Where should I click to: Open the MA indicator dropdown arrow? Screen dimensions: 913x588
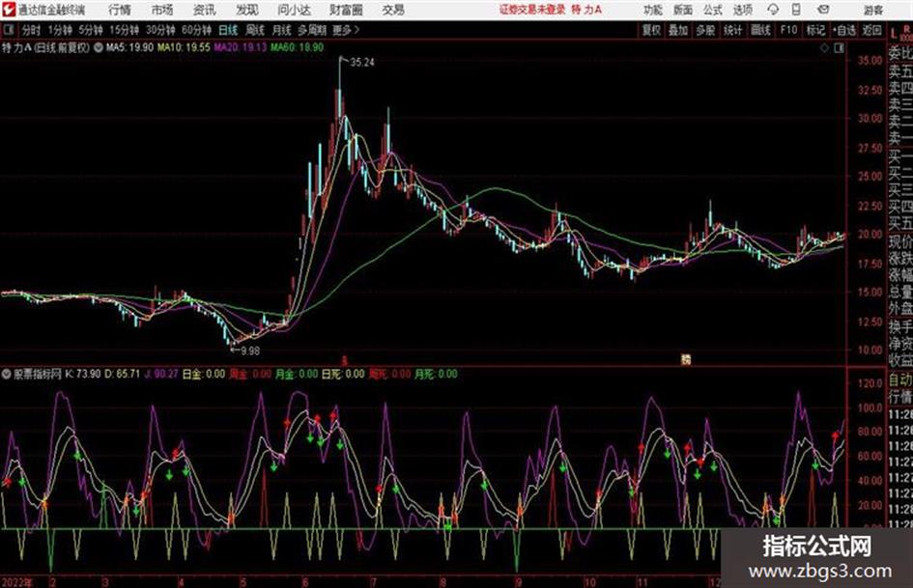click(x=98, y=47)
